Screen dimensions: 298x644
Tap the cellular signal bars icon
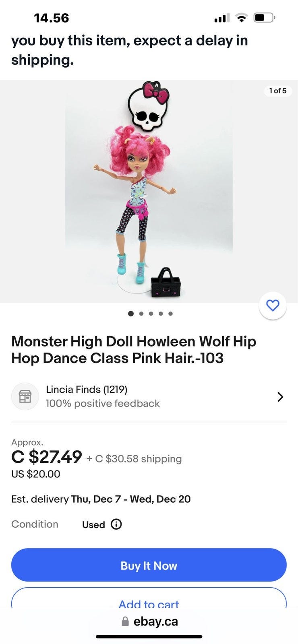coord(221,18)
